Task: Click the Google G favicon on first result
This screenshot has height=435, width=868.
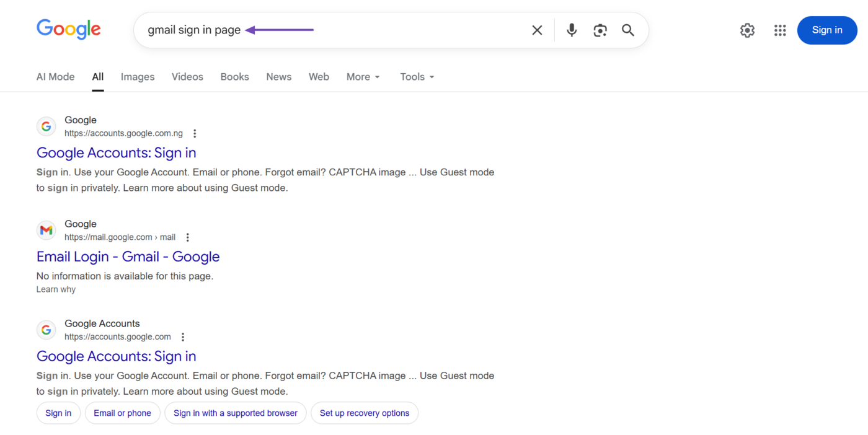Action: click(46, 126)
